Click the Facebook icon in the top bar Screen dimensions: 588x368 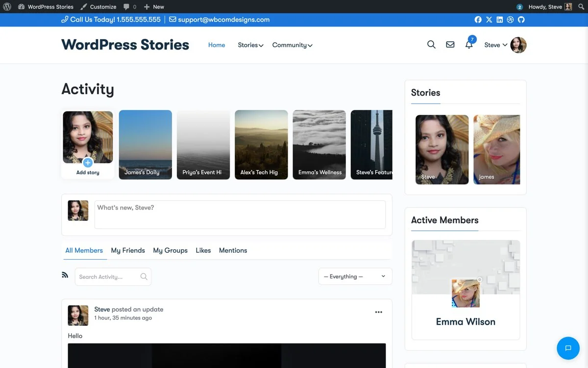478,20
